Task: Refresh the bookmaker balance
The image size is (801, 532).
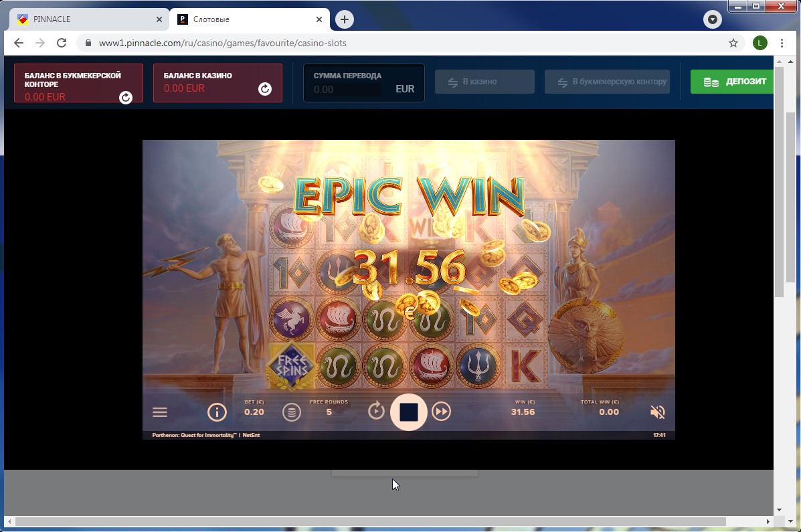Action: tap(126, 98)
